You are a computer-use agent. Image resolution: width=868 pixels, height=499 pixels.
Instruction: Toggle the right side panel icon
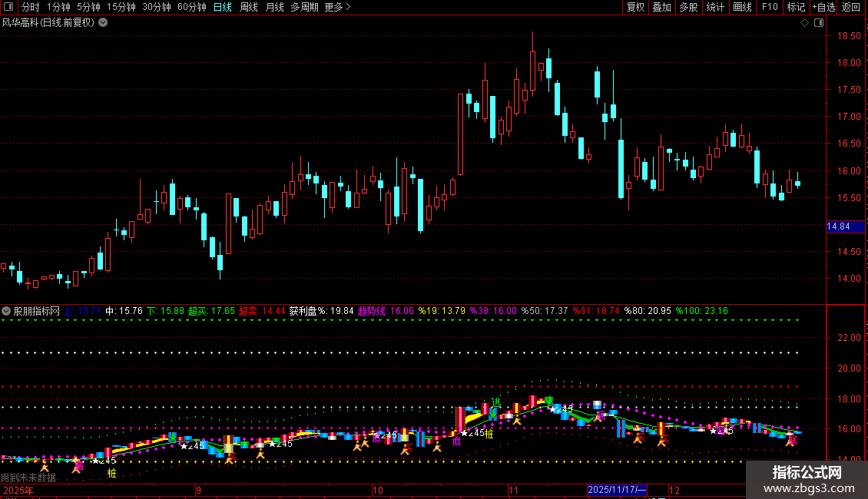[819, 23]
